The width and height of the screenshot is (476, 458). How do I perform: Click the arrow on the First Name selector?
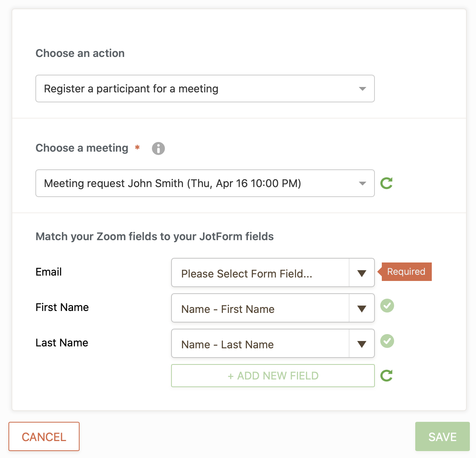[361, 308]
